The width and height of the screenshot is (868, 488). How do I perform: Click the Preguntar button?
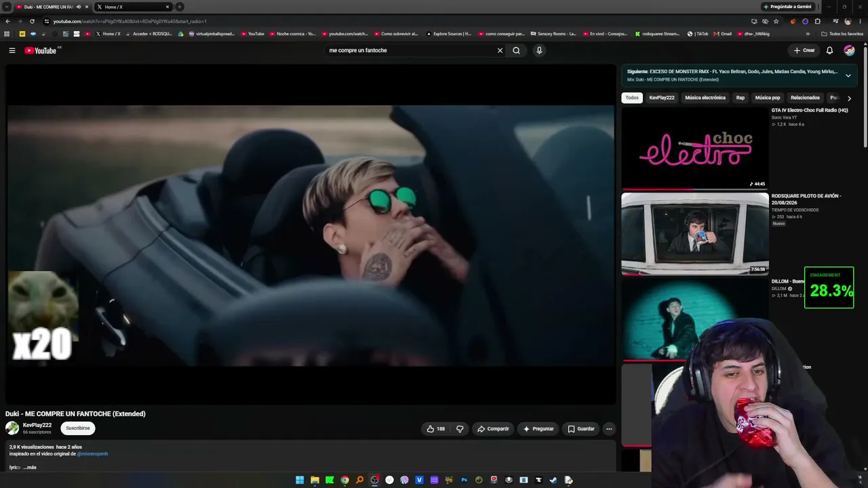tap(538, 428)
